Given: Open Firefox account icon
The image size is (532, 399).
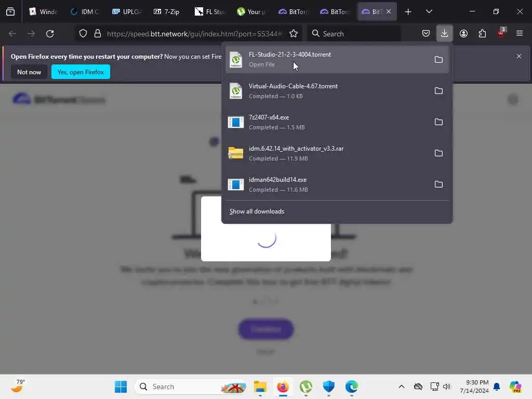Looking at the screenshot, I should click(x=463, y=34).
